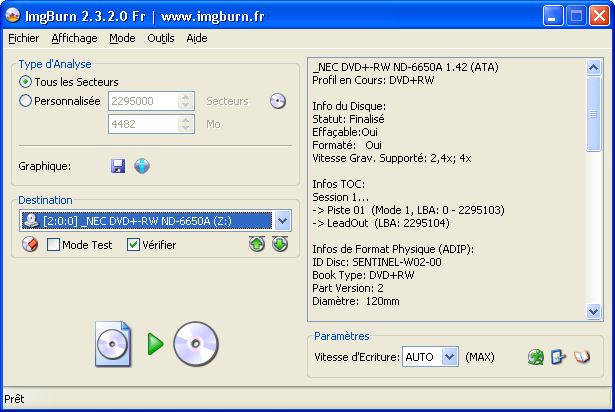The height and width of the screenshot is (412, 615).
Task: Open the Vitesse d'Ecriture AUTO dropdown
Action: tap(449, 357)
